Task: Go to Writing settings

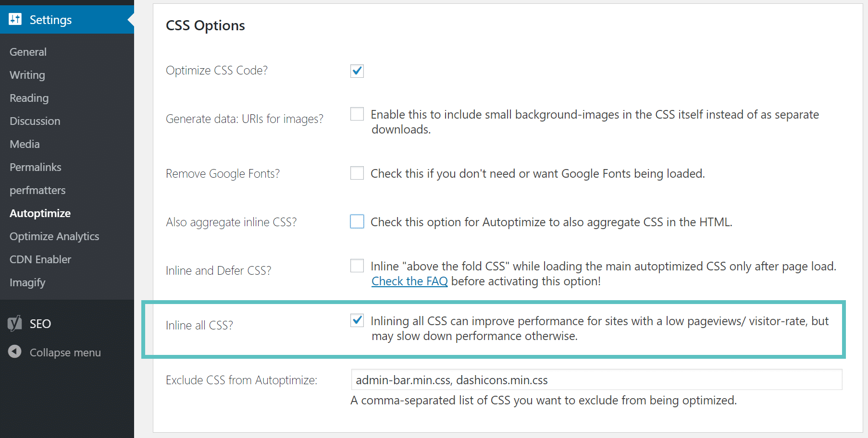Action: click(26, 75)
